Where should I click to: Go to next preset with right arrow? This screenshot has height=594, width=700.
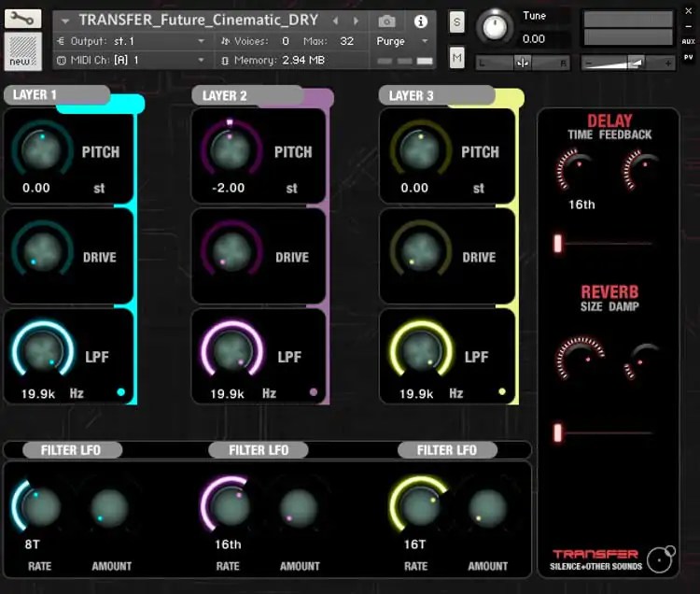[356, 21]
